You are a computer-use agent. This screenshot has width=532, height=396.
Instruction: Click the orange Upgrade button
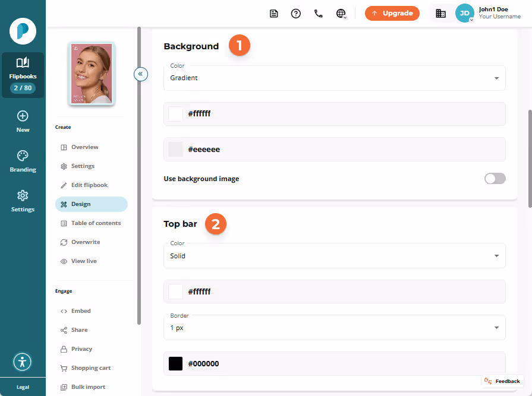pos(392,13)
